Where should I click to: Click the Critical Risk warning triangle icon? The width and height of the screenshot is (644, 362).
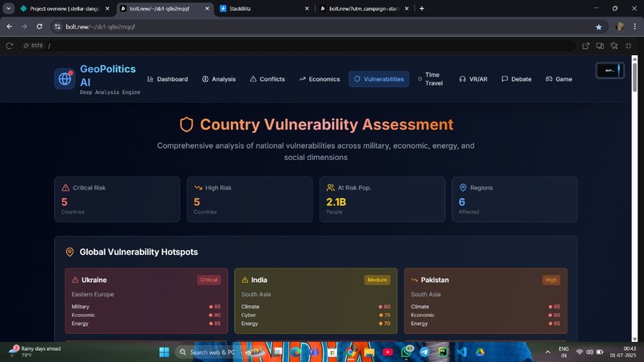tap(66, 187)
